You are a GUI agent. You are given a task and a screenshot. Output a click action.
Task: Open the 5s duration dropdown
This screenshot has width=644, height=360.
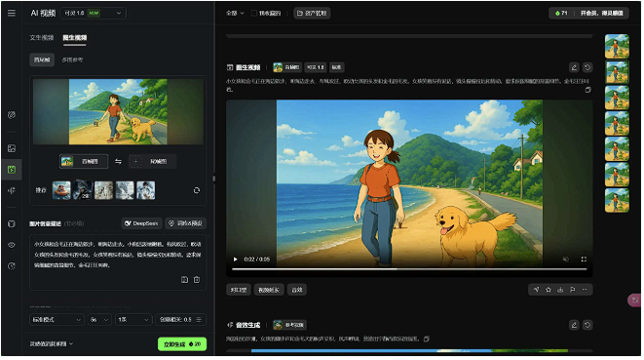[99, 320]
